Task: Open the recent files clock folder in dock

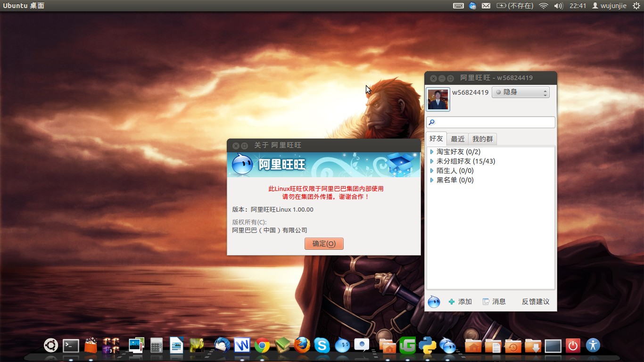Action: coord(513,346)
